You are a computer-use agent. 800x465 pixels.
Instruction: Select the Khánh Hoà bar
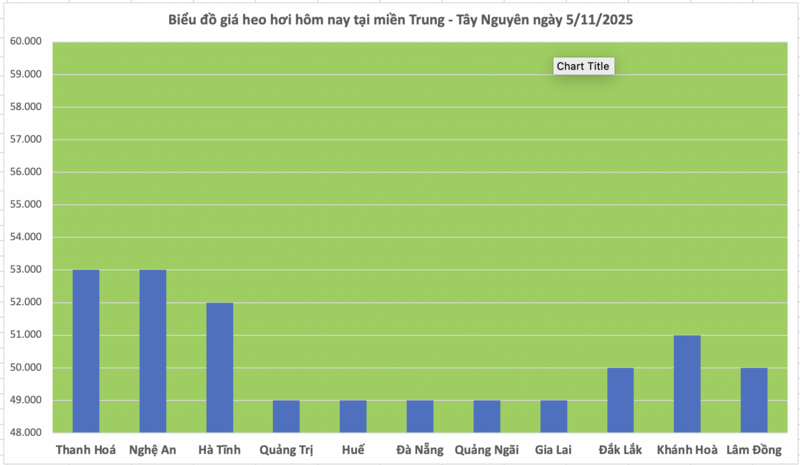tap(687, 383)
